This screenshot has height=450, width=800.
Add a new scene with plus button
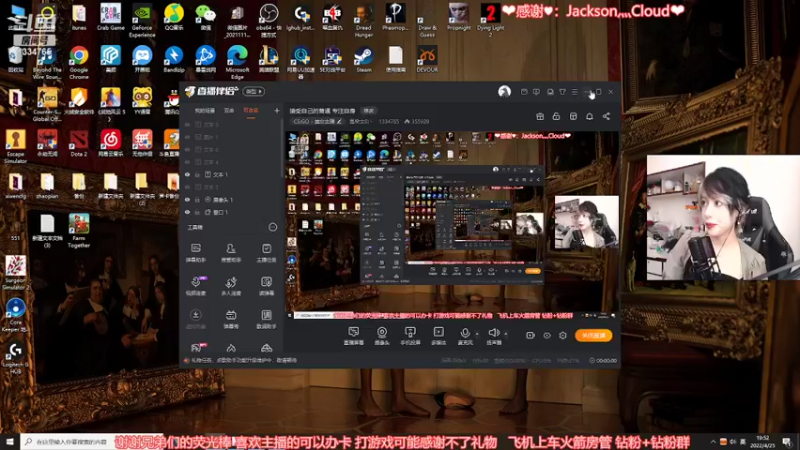(x=277, y=110)
